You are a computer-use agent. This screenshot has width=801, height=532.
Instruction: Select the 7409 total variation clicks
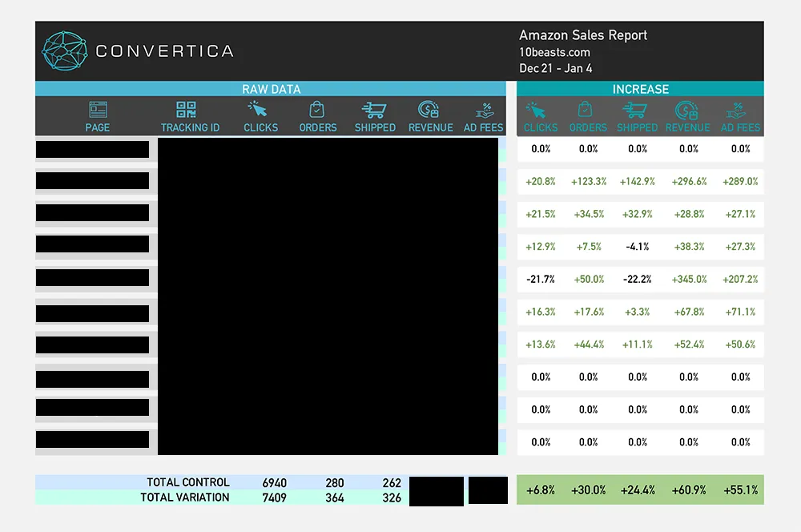274,498
